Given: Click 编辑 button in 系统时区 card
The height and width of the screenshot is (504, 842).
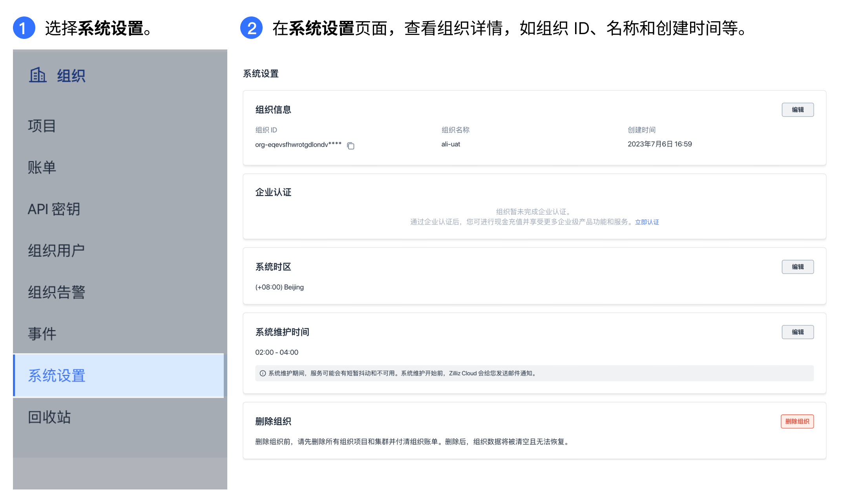Looking at the screenshot, I should click(x=797, y=267).
